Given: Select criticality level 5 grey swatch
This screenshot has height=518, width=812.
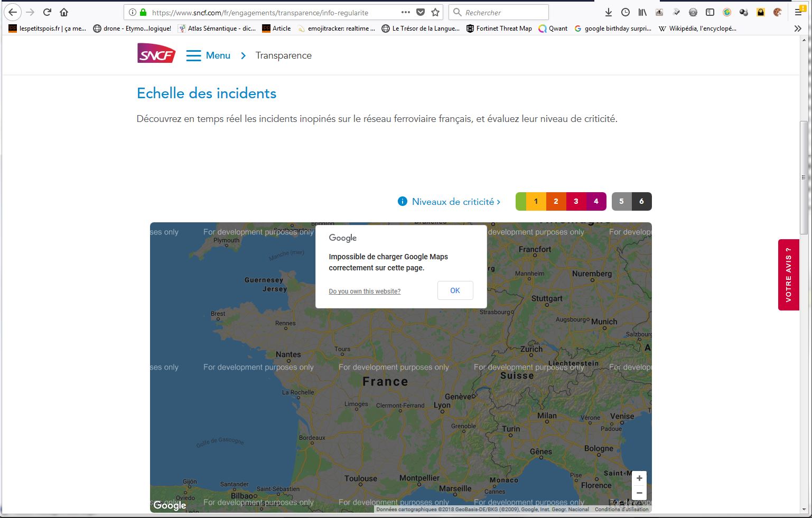Looking at the screenshot, I should point(622,201).
